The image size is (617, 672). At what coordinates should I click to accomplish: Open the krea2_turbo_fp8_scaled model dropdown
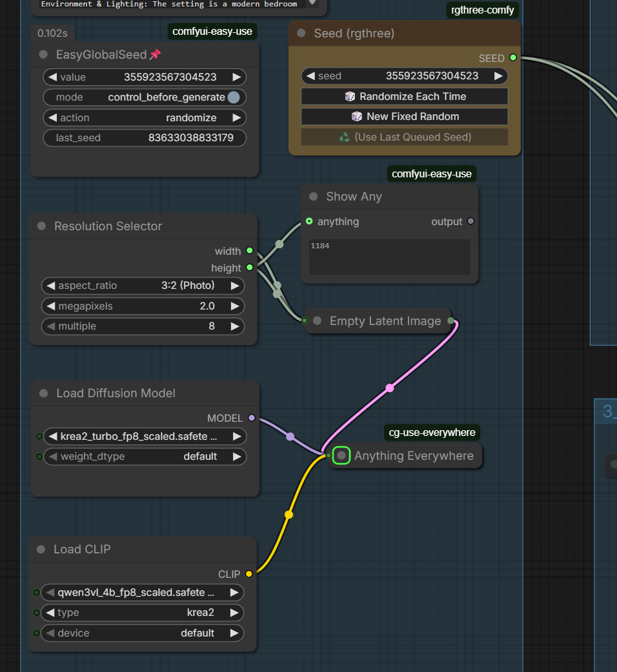[x=145, y=437]
